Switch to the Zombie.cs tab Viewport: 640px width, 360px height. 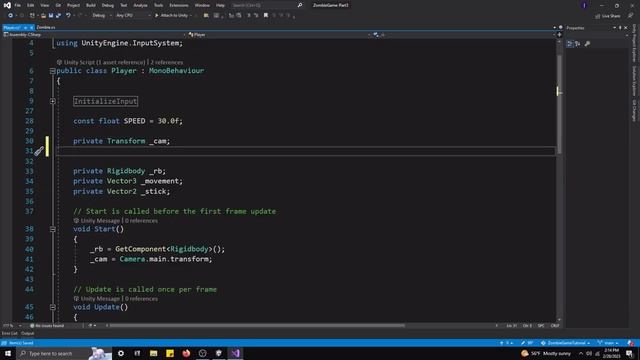(x=46, y=27)
